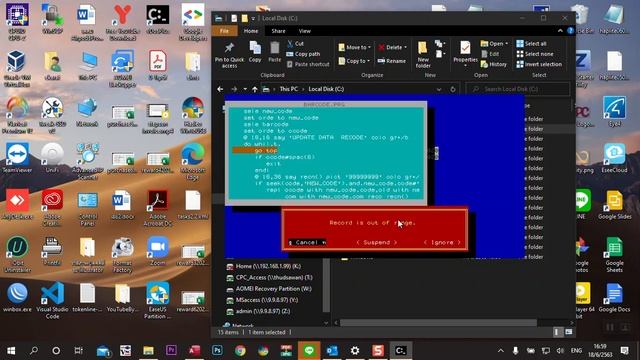Open Outlook from the taskbar

tap(332, 350)
